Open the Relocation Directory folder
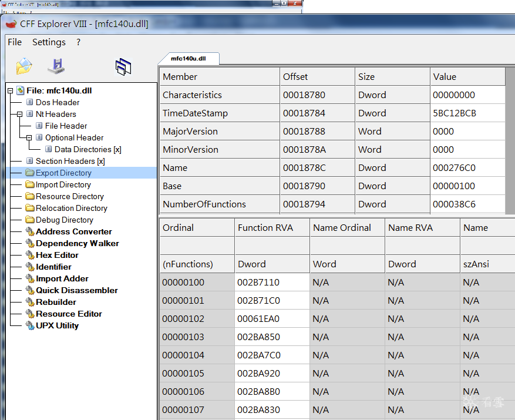 tap(71, 209)
